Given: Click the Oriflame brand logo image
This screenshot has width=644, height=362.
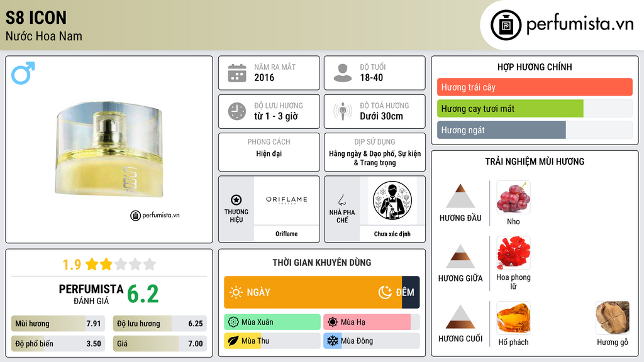Looking at the screenshot, I should click(287, 200).
